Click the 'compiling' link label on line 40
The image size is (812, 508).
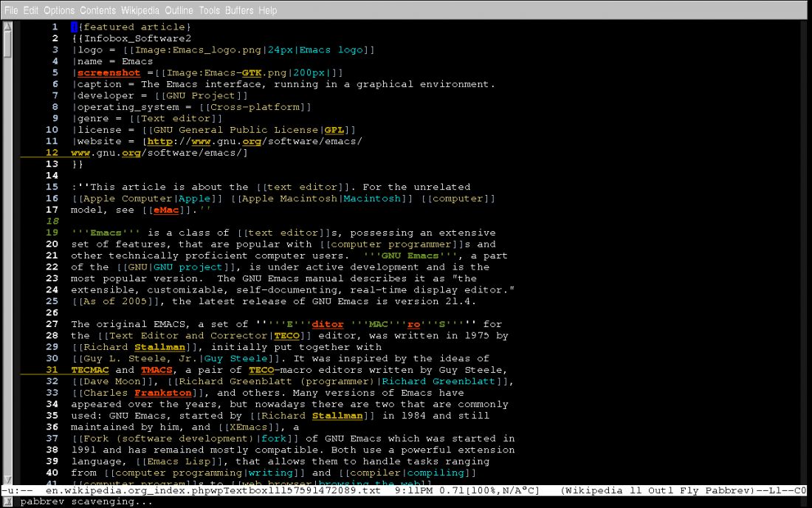pos(436,473)
